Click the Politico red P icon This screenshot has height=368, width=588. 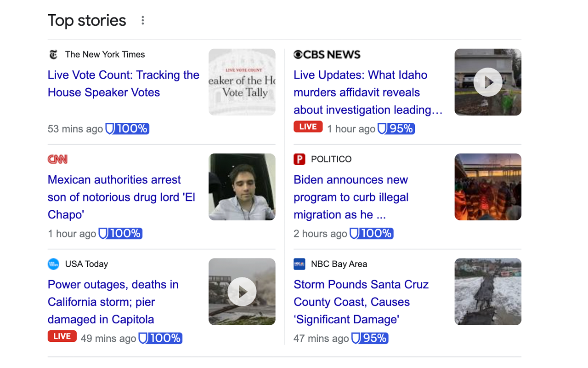click(x=299, y=159)
